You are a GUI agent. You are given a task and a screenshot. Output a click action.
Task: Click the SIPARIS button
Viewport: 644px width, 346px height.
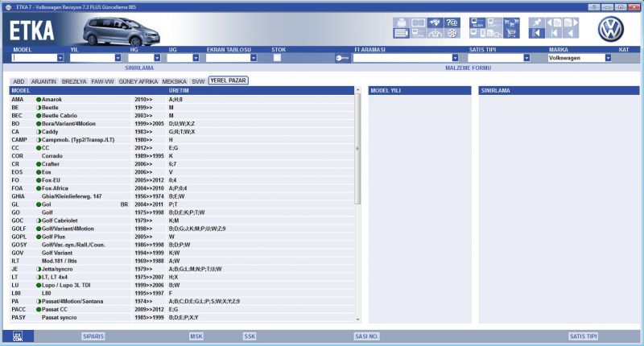tap(93, 336)
